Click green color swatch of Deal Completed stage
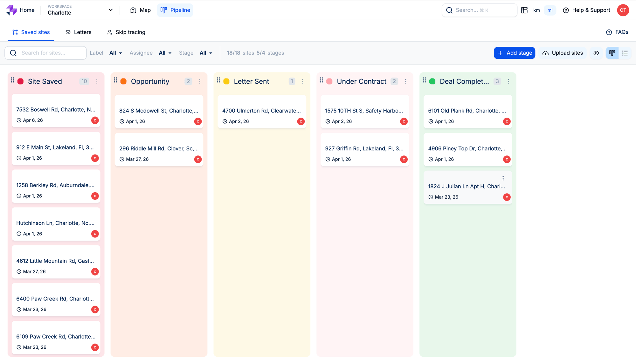 [432, 81]
